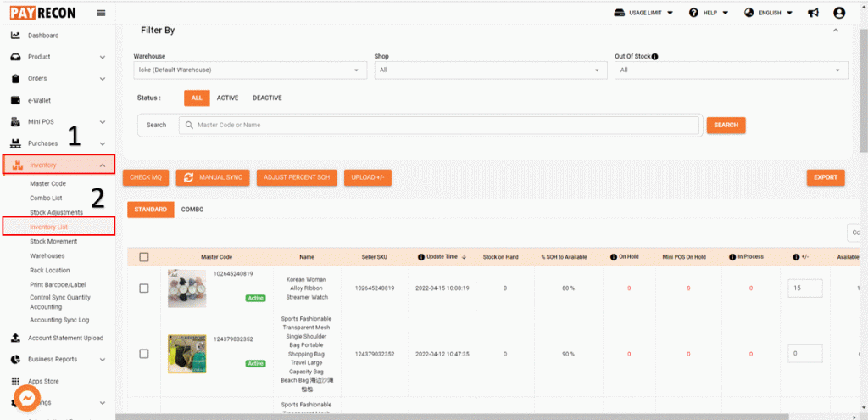The image size is (868, 420).
Task: Expand the Purchases menu chevron
Action: pyautogui.click(x=103, y=143)
